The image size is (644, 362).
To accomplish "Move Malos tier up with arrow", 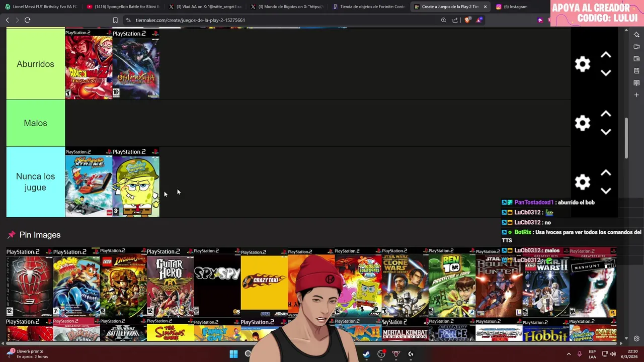I will click(606, 114).
